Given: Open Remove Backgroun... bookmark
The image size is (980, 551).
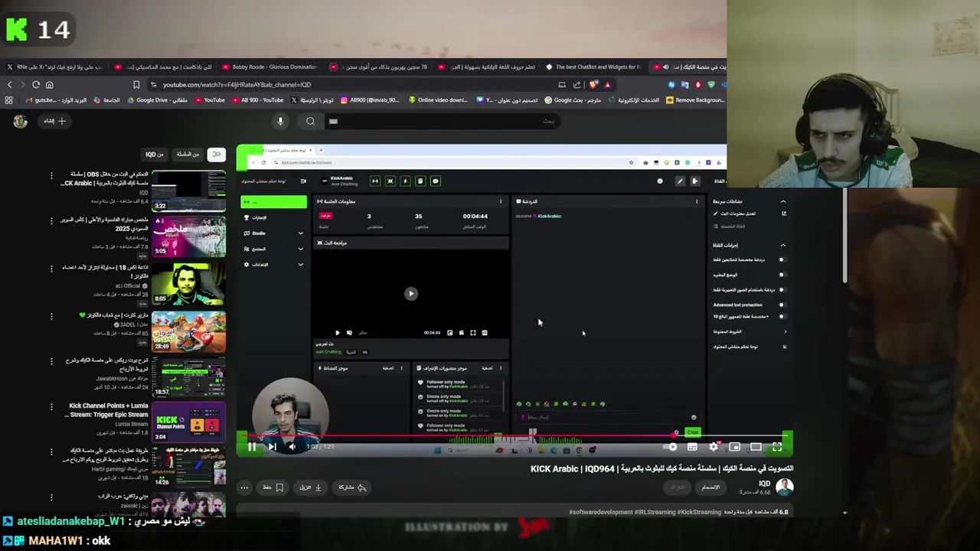Looking at the screenshot, I should click(695, 99).
